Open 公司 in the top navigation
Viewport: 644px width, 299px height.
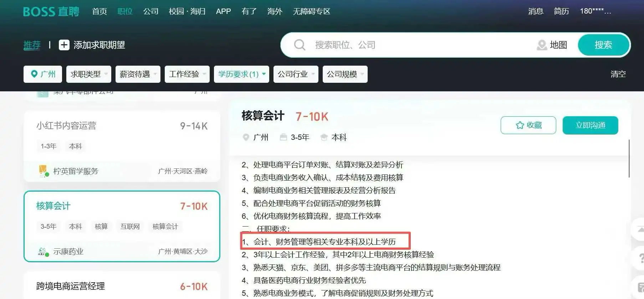[151, 11]
